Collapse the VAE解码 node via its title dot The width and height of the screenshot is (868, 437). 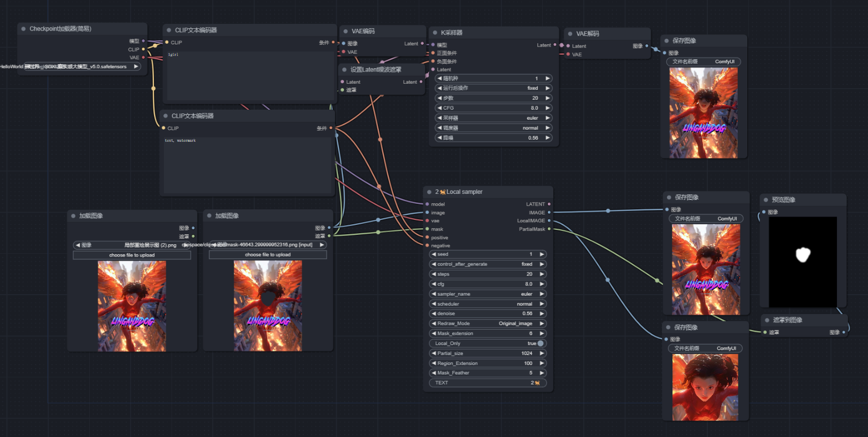click(570, 34)
